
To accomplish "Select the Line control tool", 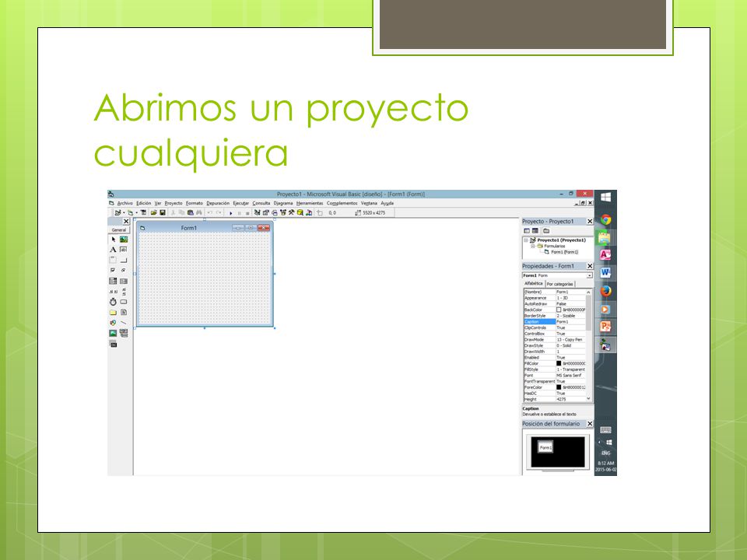I will tap(124, 323).
